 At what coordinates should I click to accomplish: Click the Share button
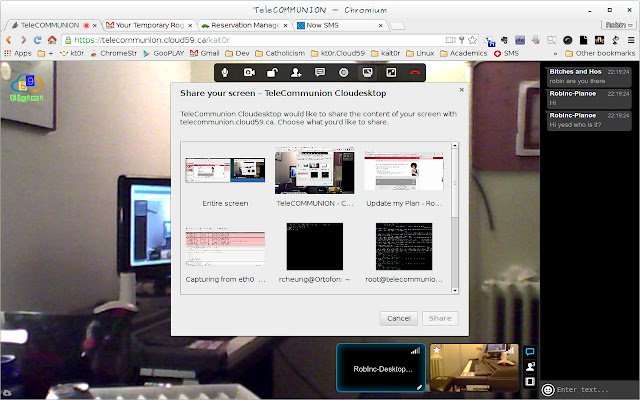(440, 318)
